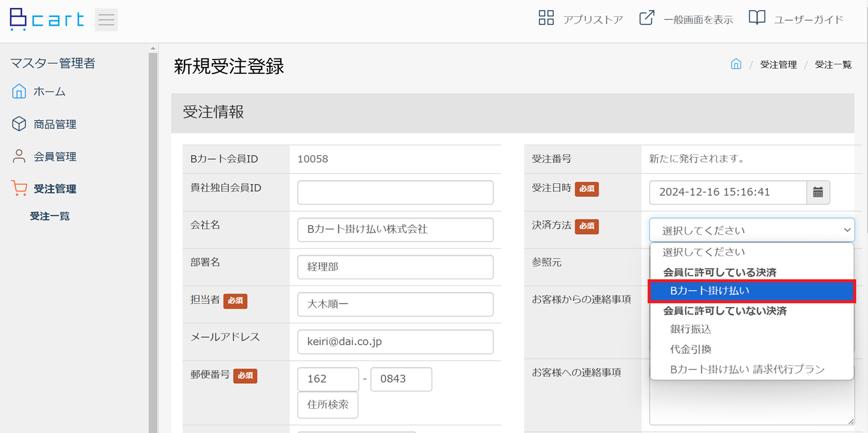The image size is (868, 433).
Task: Open ユーザーガイド link text
Action: tap(809, 20)
